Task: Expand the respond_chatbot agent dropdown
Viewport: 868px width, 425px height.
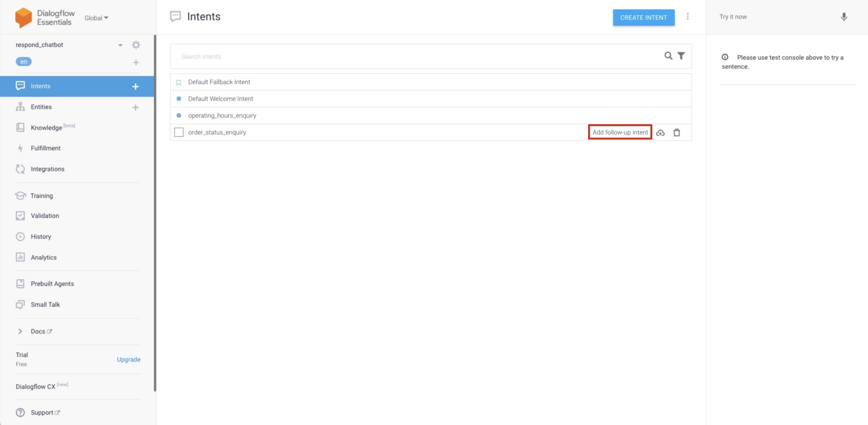Action: click(x=120, y=45)
